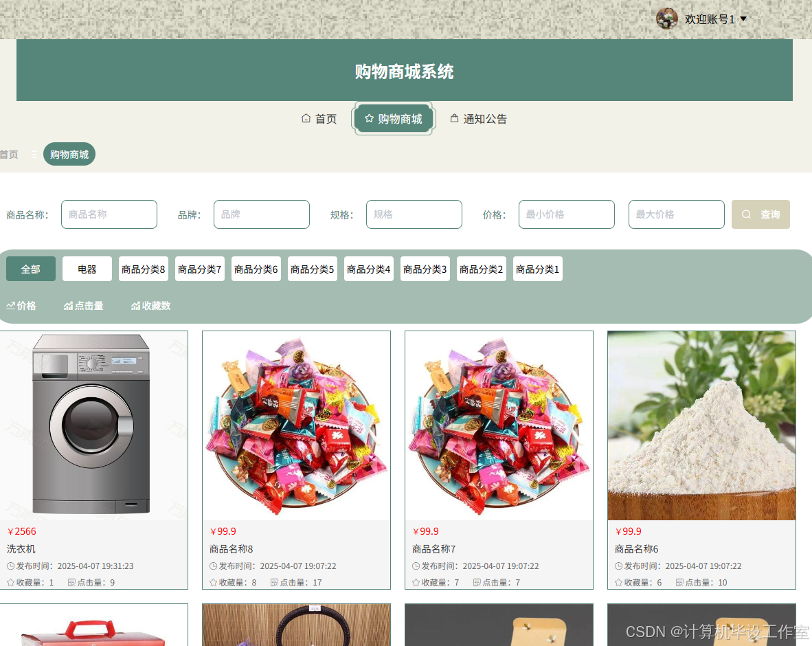This screenshot has height=646, width=812.
Task: Click the click-count icon on 商品名称6 card
Action: point(679,582)
